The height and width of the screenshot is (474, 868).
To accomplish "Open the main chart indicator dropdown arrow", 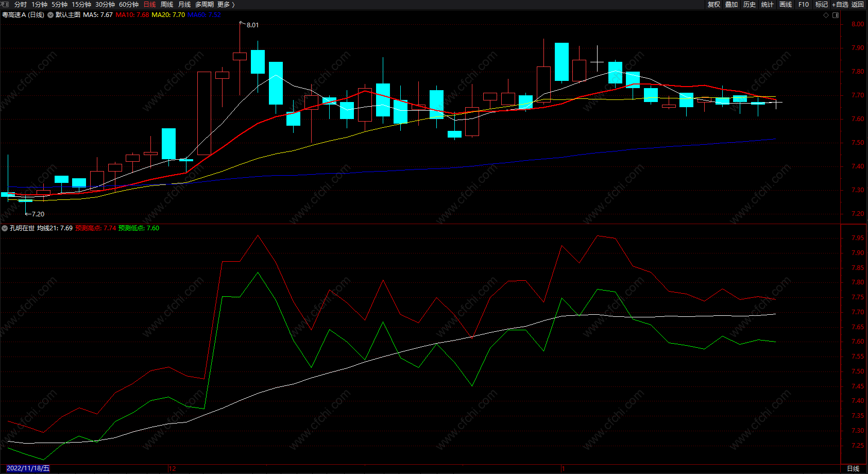I will (50, 15).
